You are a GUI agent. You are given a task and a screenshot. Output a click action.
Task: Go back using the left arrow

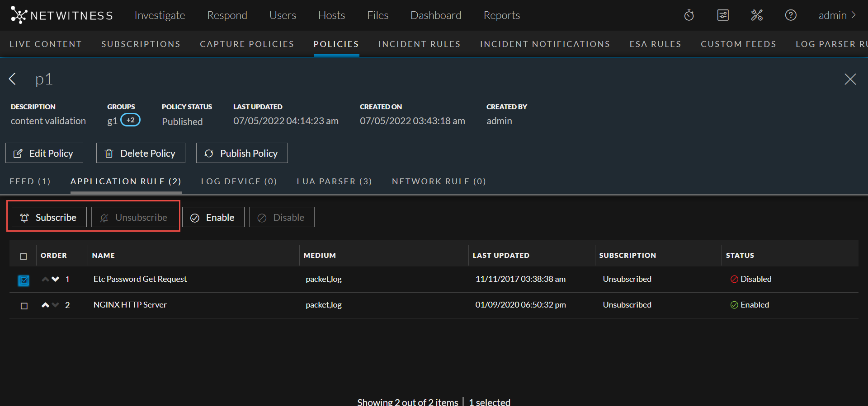coord(13,79)
